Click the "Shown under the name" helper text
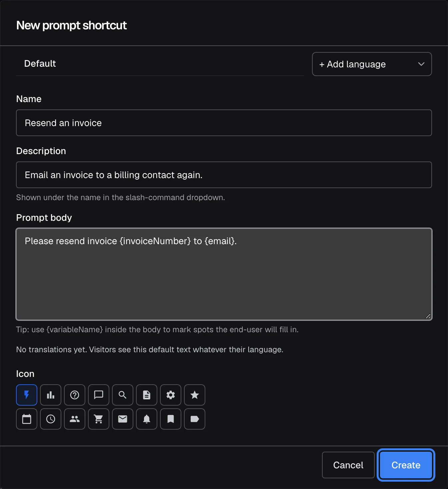Image resolution: width=448 pixels, height=489 pixels. 121,197
